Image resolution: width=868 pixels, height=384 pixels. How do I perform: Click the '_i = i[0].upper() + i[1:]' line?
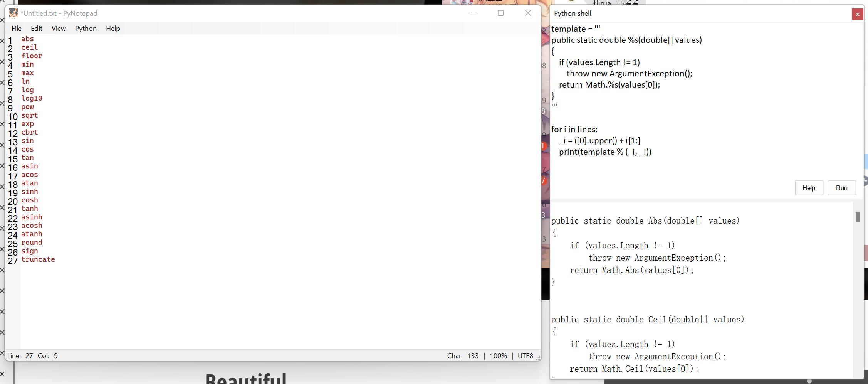[599, 141]
